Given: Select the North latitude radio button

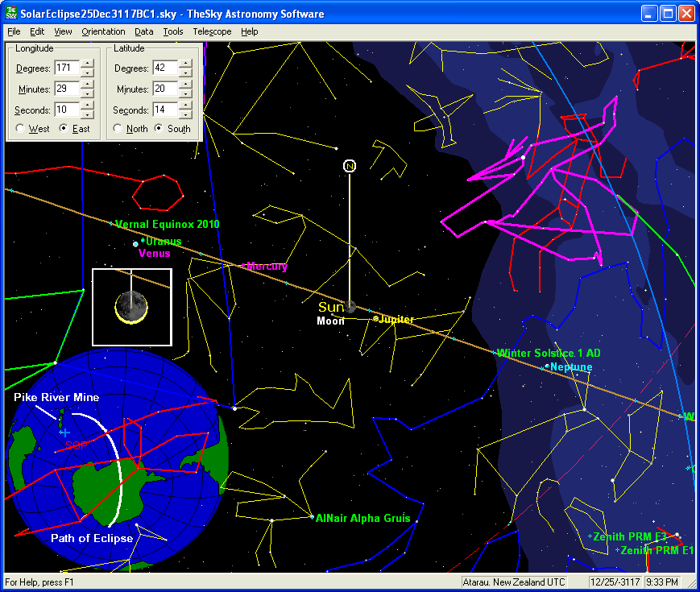Looking at the screenshot, I should click(118, 129).
